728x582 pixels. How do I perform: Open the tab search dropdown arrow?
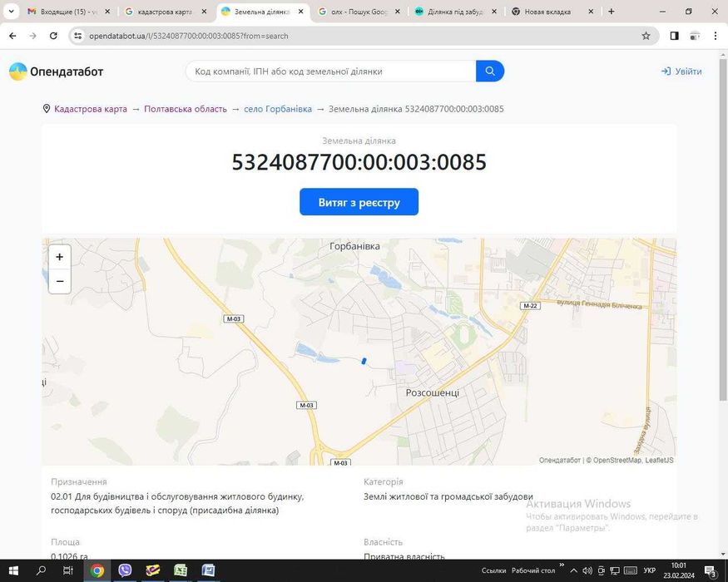[11, 12]
